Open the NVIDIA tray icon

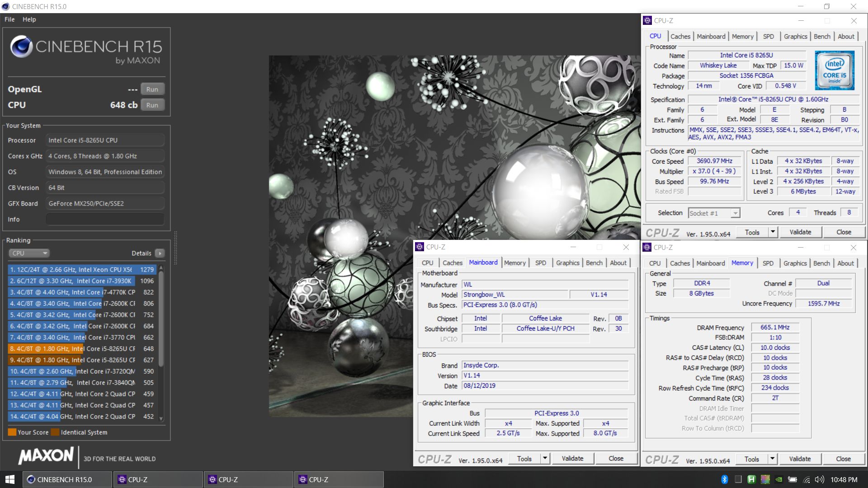click(x=778, y=479)
